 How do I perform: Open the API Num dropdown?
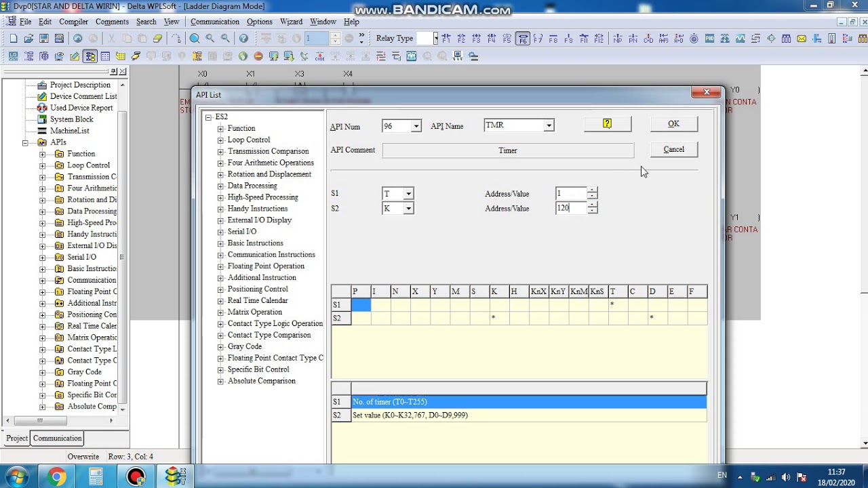pos(416,126)
